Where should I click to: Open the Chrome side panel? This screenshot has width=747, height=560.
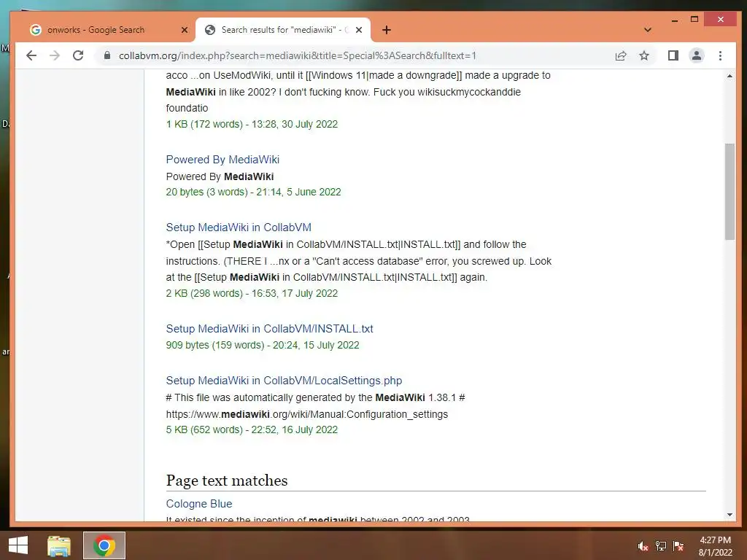[673, 55]
